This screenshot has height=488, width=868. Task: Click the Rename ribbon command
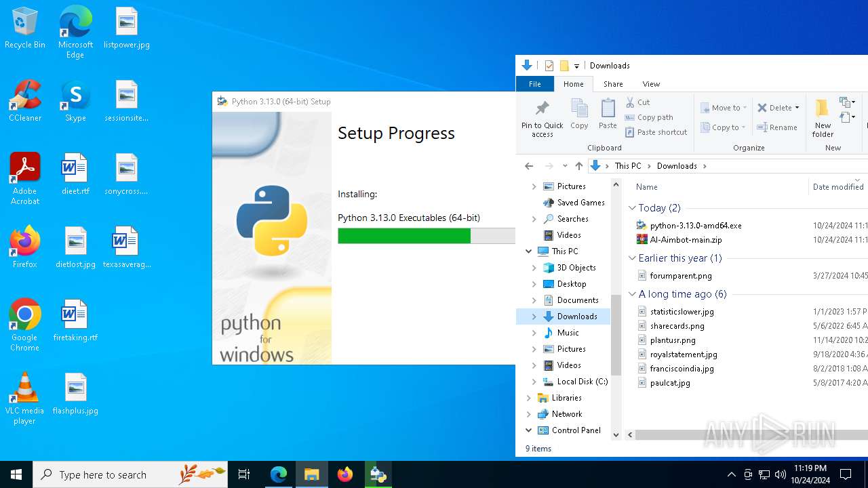777,127
